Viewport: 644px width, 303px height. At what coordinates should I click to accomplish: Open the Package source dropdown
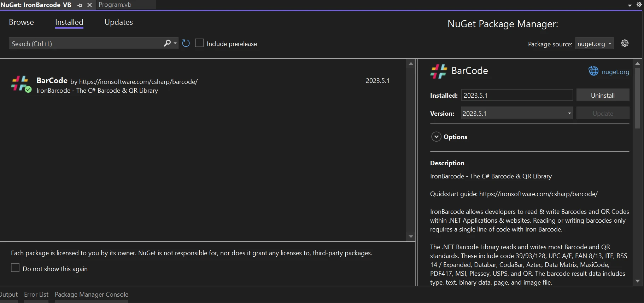point(594,44)
